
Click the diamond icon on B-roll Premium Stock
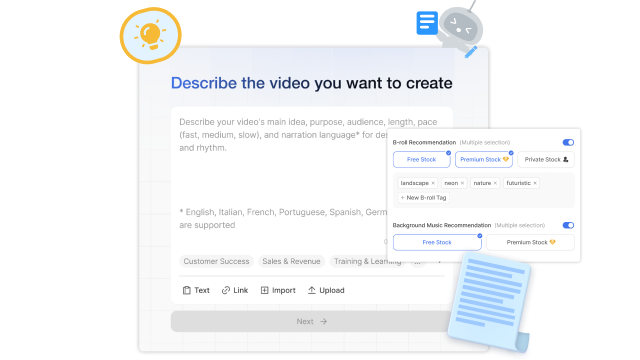tap(506, 159)
